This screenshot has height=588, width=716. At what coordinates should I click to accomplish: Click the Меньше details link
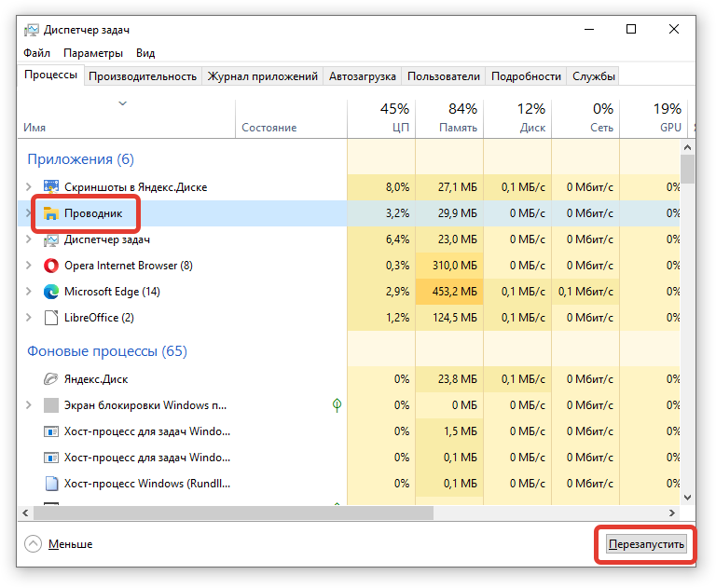pyautogui.click(x=70, y=544)
